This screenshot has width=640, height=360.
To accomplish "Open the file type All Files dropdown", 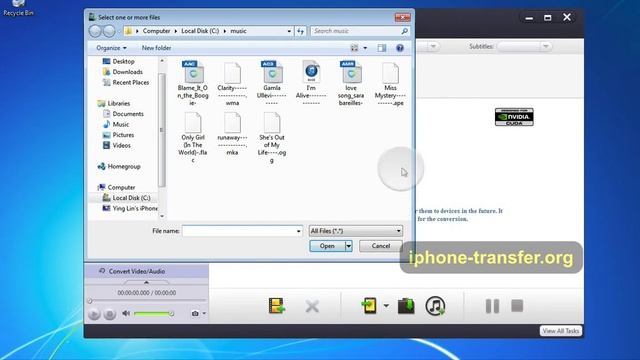I will tap(356, 231).
